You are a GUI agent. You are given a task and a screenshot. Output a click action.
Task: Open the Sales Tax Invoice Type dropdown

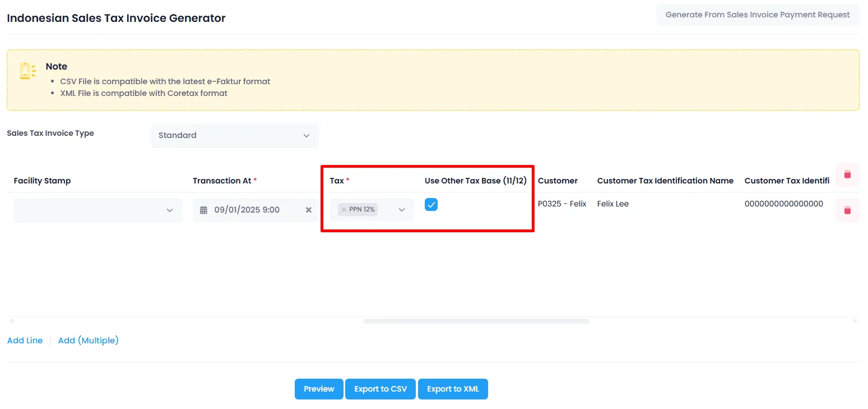click(x=235, y=136)
